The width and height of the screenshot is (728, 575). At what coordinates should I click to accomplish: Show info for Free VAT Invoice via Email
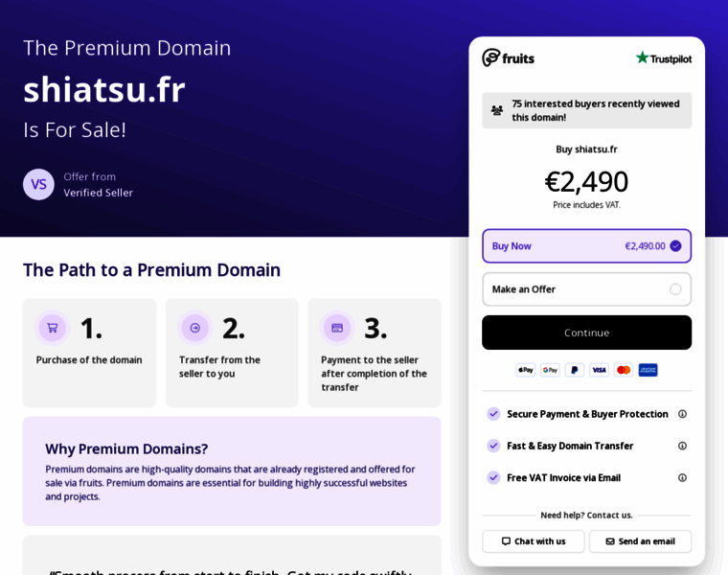(x=682, y=477)
